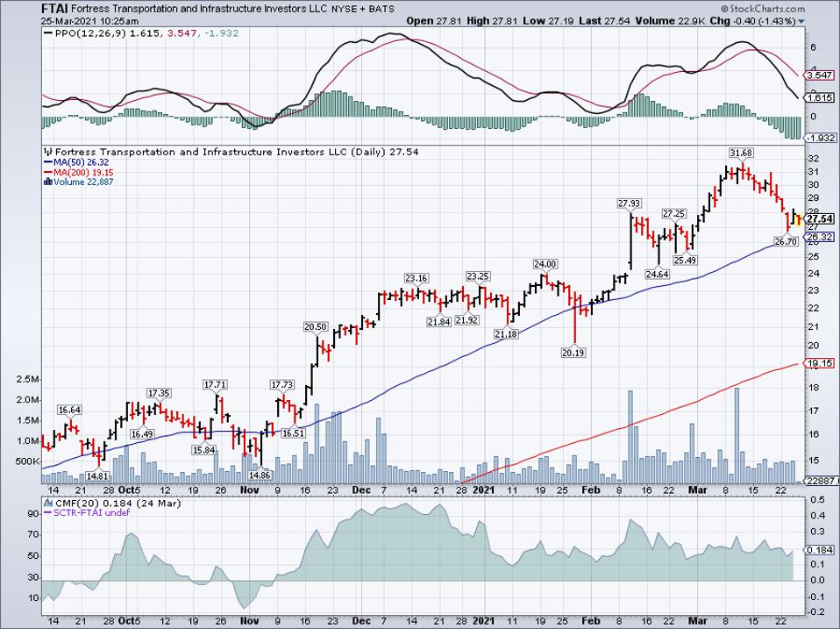The width and height of the screenshot is (840, 629).
Task: Click the 23.16 price label
Action: tap(416, 278)
